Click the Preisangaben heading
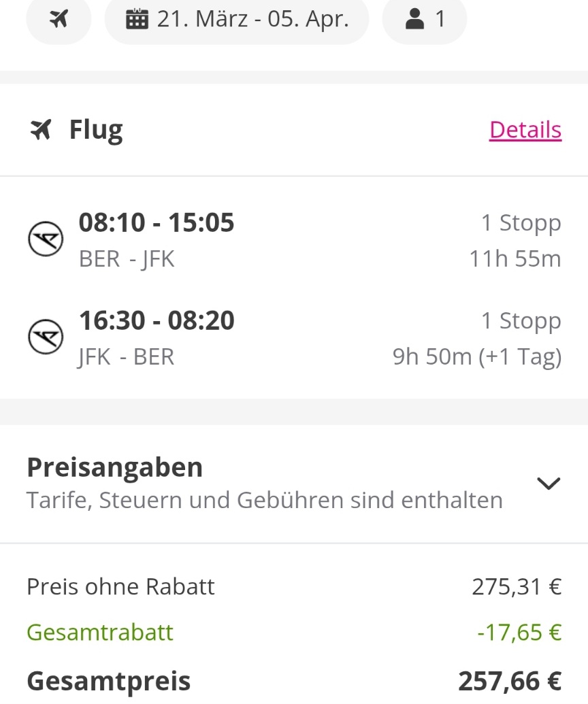 (x=114, y=467)
